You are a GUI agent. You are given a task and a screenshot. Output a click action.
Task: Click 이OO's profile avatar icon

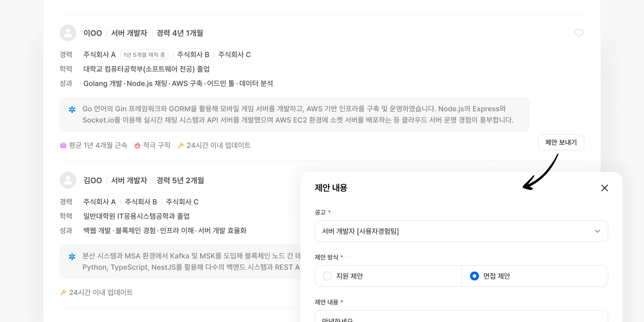(x=68, y=33)
